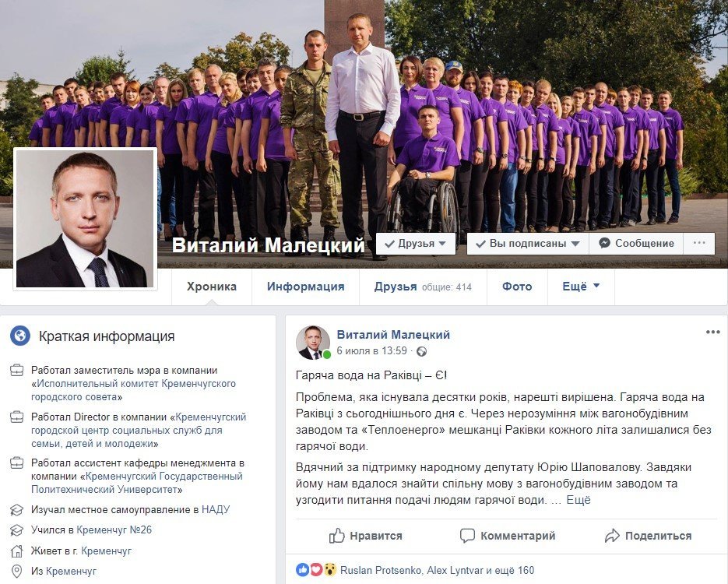
Task: Open the large profile picture
Action: (x=85, y=219)
